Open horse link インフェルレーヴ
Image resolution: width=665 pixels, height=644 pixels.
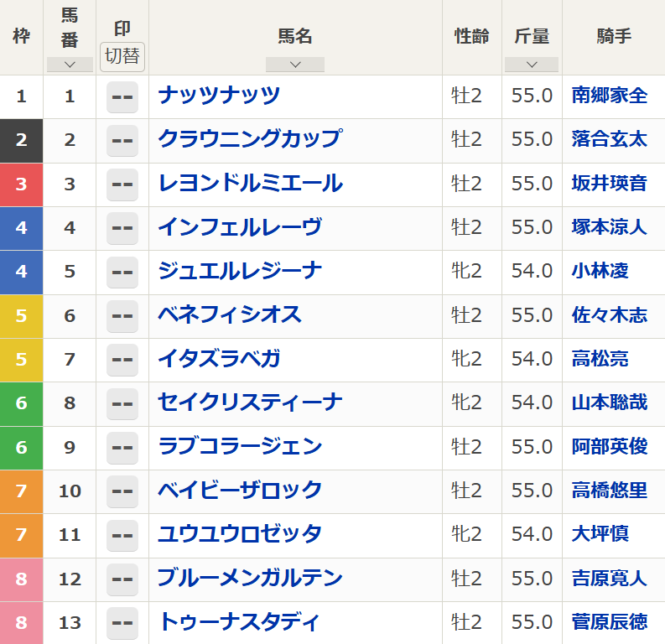[240, 228]
